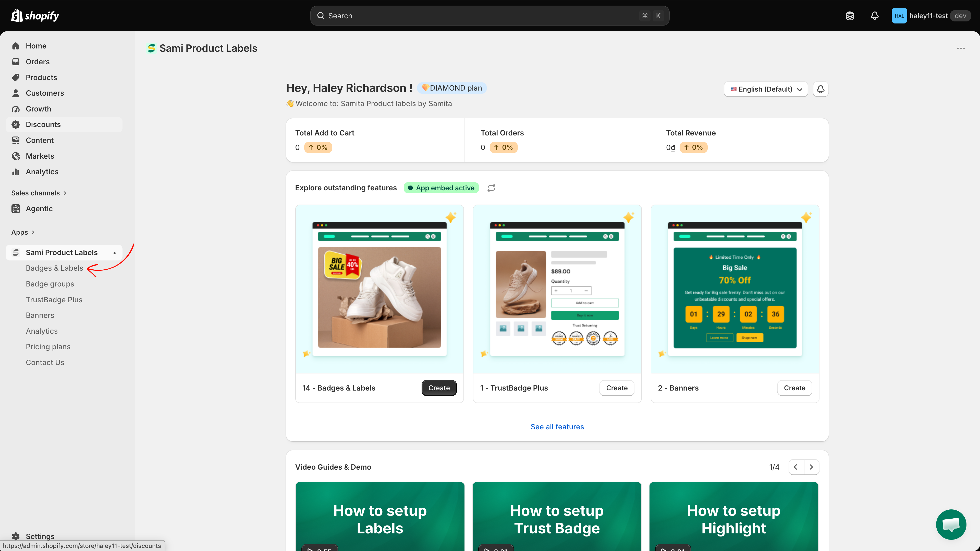This screenshot has height=551, width=980.
Task: Open Badges & Labels submenu item
Action: [x=54, y=268]
